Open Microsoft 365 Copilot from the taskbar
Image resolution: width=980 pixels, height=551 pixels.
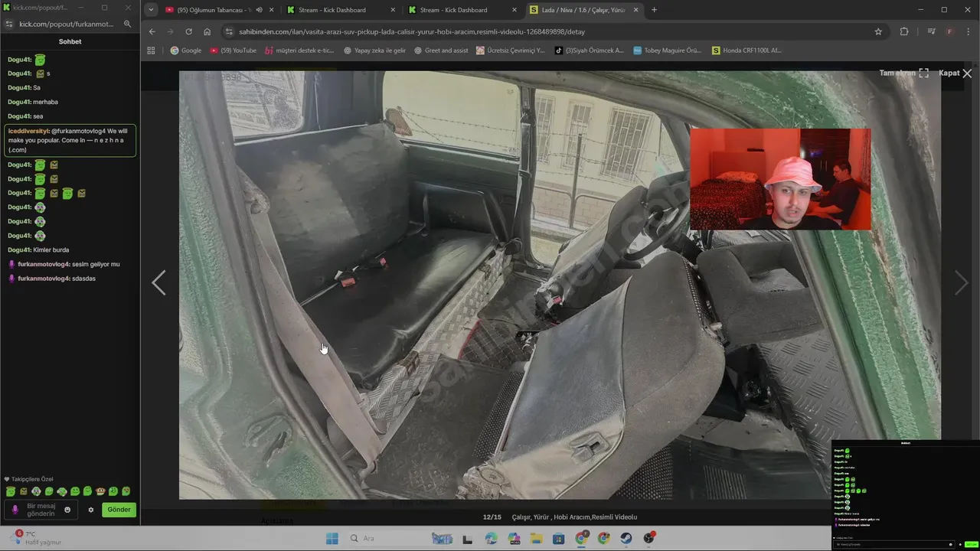513,539
